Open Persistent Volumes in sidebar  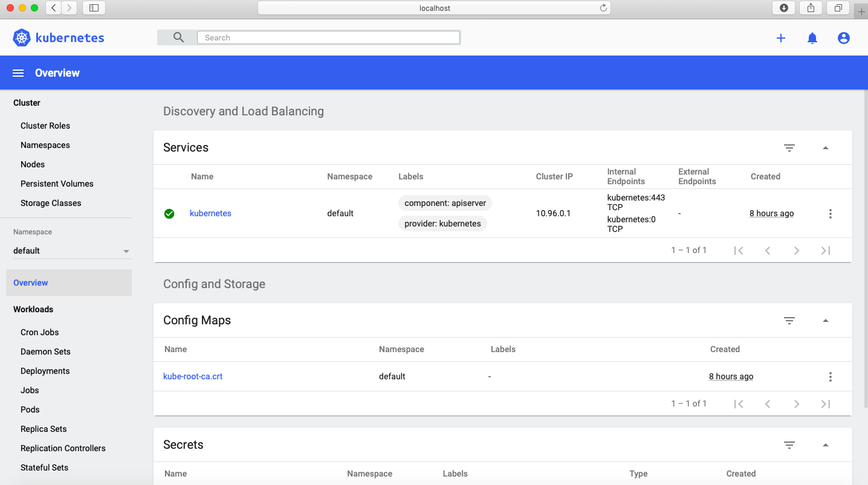click(x=57, y=184)
